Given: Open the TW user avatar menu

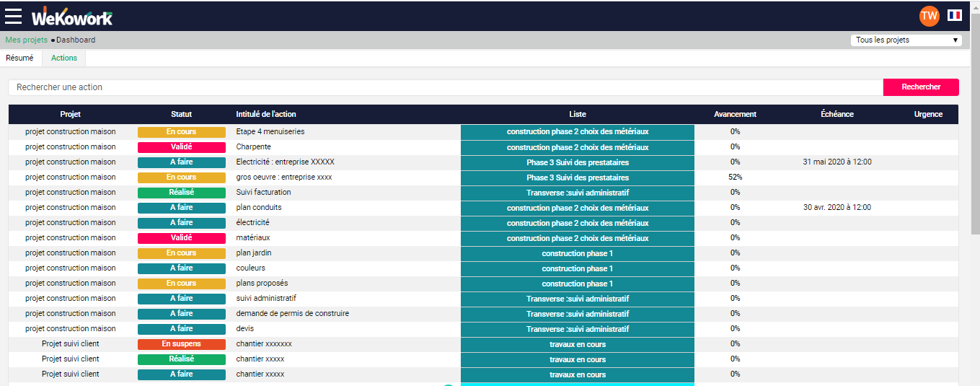Looking at the screenshot, I should tap(930, 16).
